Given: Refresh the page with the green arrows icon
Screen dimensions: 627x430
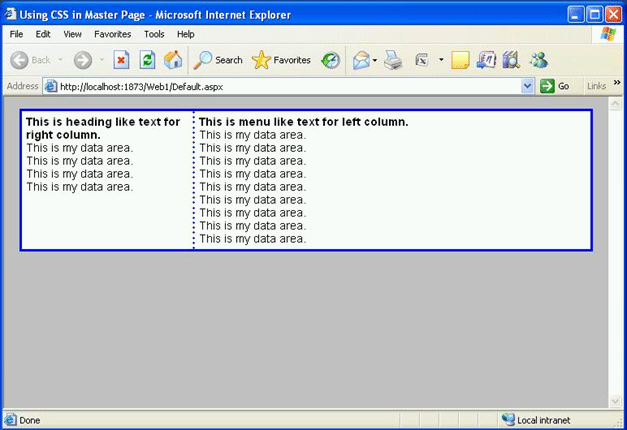Looking at the screenshot, I should pyautogui.click(x=147, y=60).
